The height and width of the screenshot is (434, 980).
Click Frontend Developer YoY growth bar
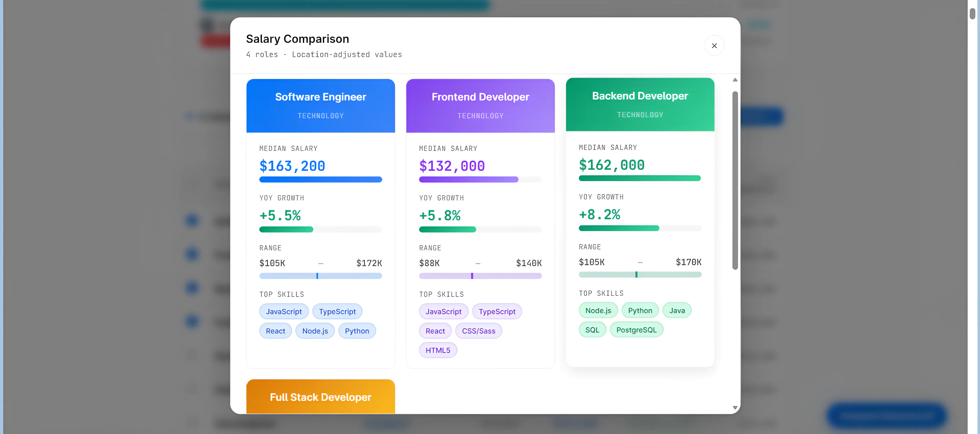(480, 229)
